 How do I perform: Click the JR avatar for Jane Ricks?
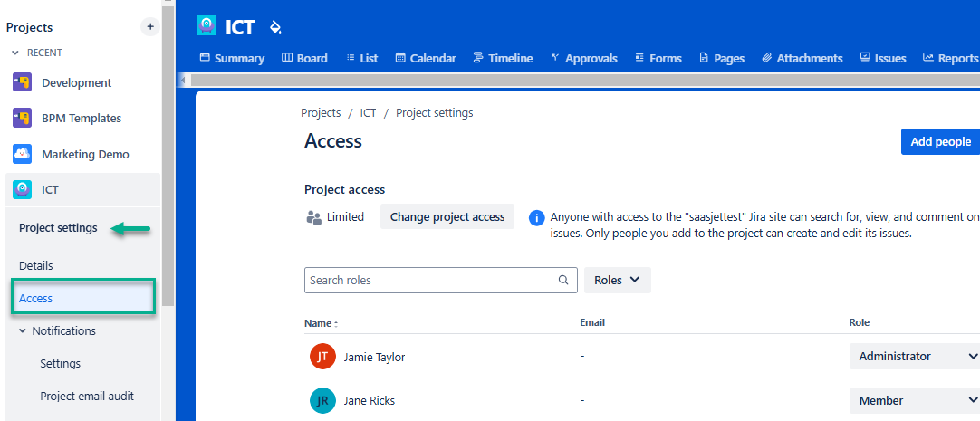[x=322, y=401]
